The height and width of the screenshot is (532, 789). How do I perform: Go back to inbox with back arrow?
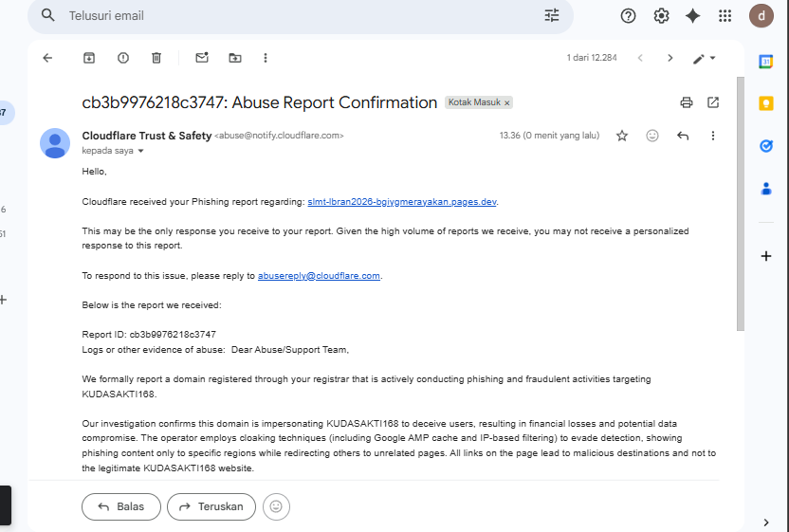click(47, 58)
